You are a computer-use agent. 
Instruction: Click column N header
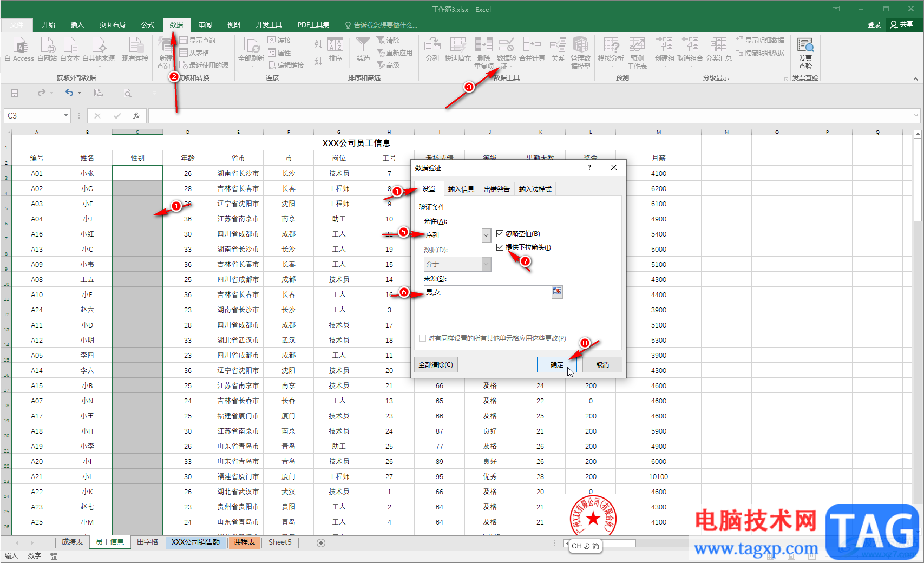726,132
